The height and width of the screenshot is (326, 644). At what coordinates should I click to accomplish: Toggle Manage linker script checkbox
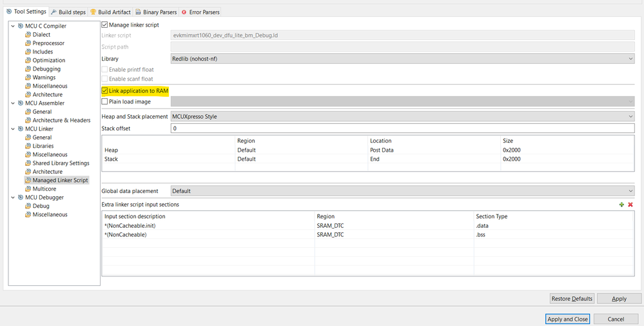[x=104, y=25]
